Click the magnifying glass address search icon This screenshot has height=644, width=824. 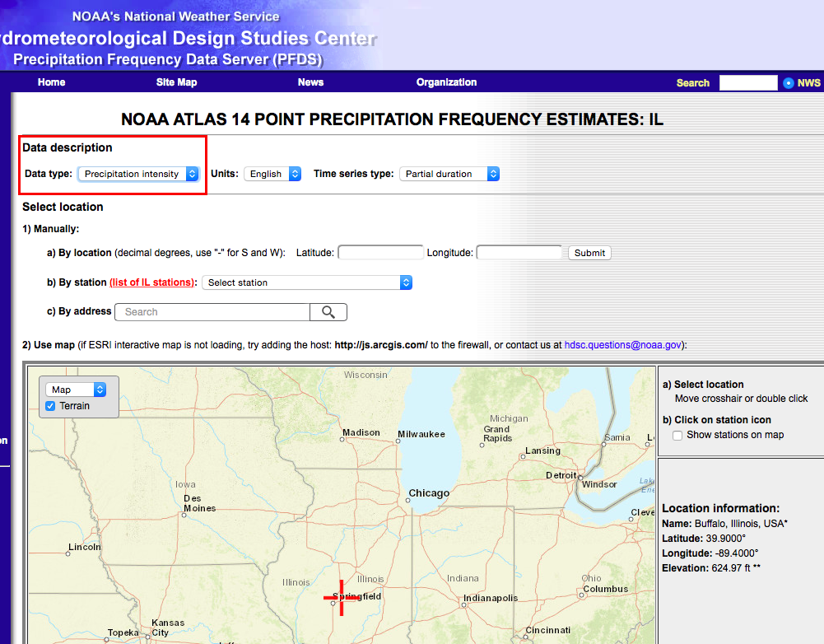pyautogui.click(x=328, y=312)
